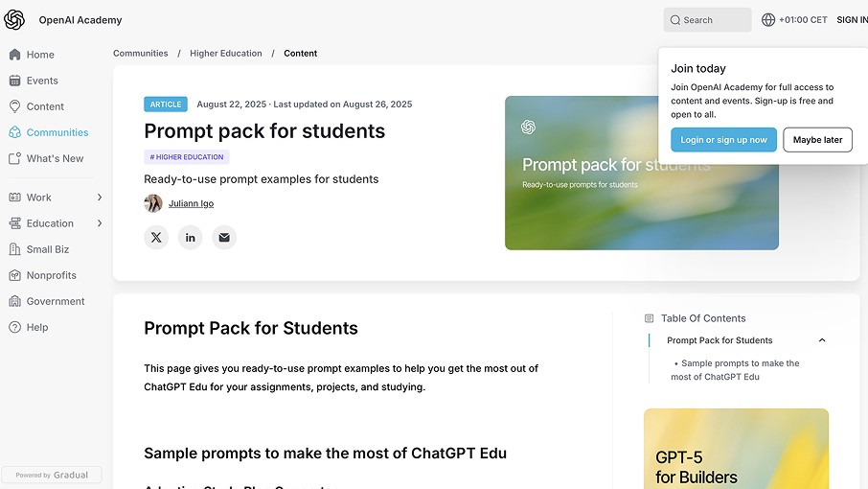Click OpenAI Academy title text

[80, 20]
